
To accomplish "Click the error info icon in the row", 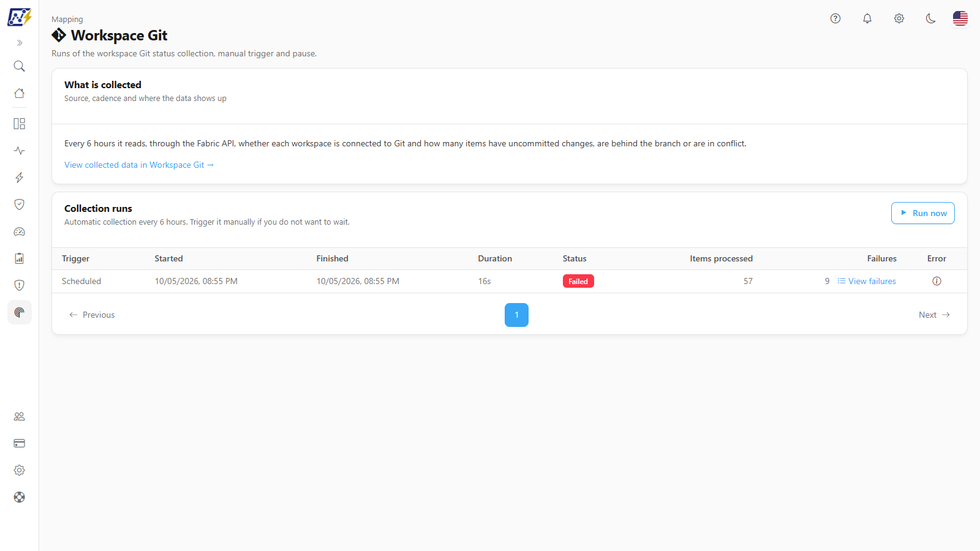I will (937, 281).
